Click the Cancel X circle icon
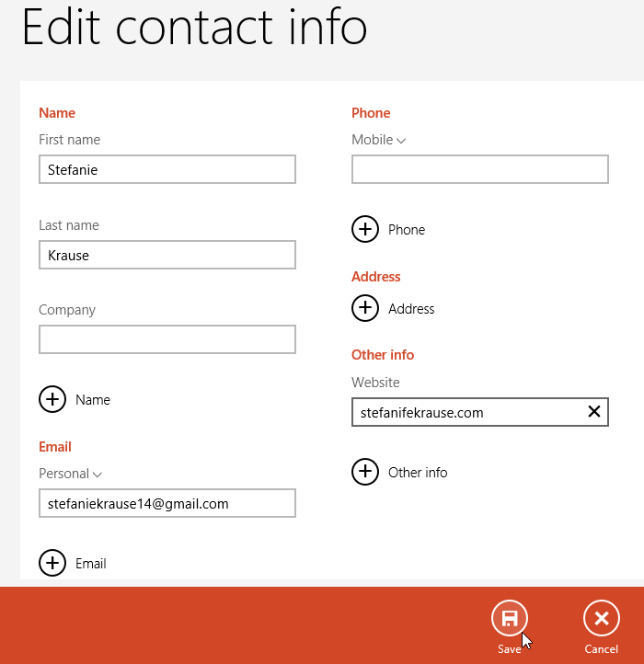 (601, 619)
